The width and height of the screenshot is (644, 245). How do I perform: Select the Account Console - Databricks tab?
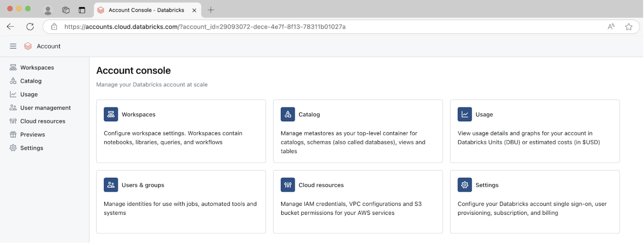(148, 10)
